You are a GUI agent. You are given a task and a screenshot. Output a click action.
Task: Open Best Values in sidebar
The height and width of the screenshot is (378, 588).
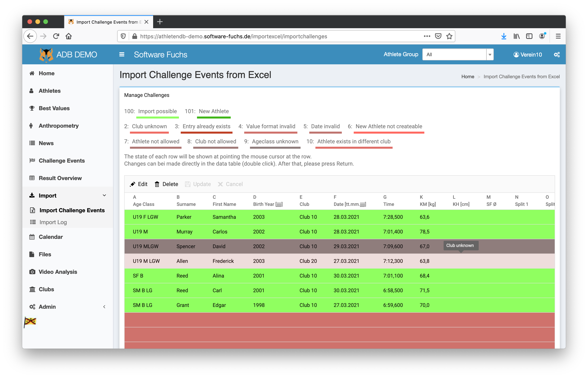pyautogui.click(x=54, y=108)
